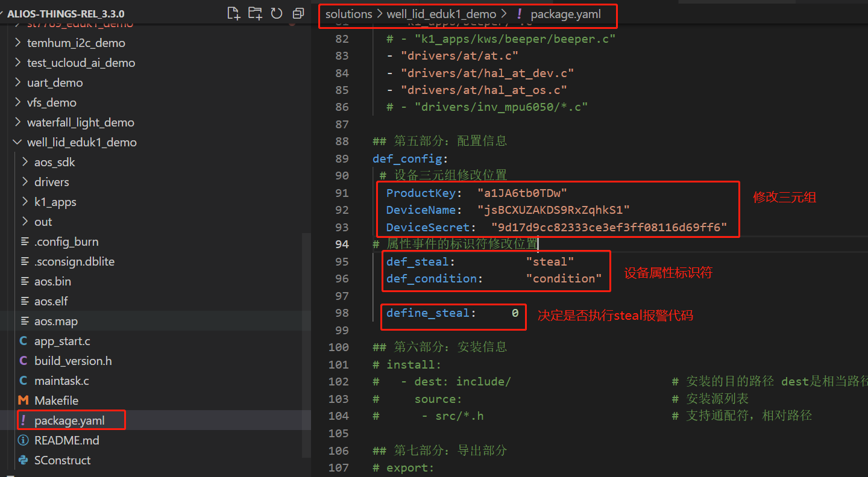Click the "# export:" comment line

point(403,468)
